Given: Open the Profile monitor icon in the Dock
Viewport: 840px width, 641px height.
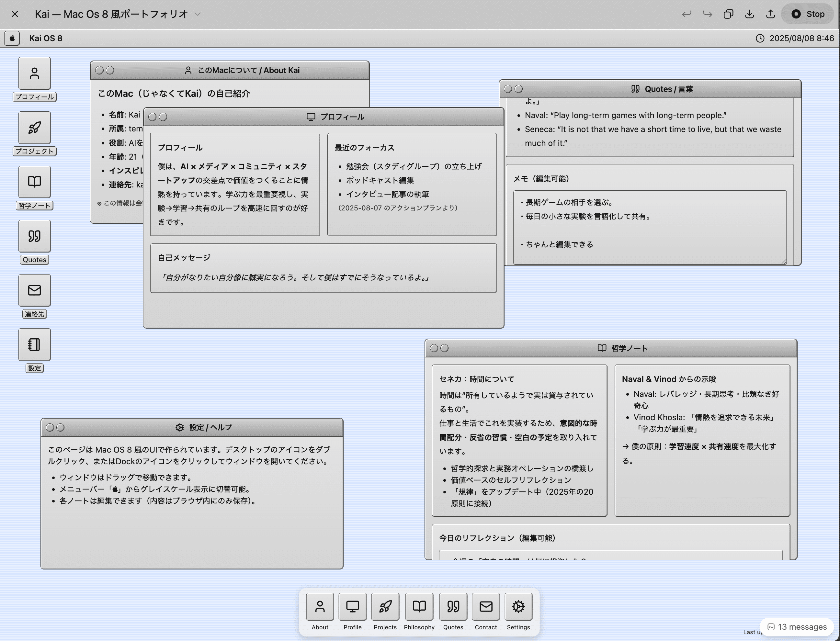Looking at the screenshot, I should (352, 606).
